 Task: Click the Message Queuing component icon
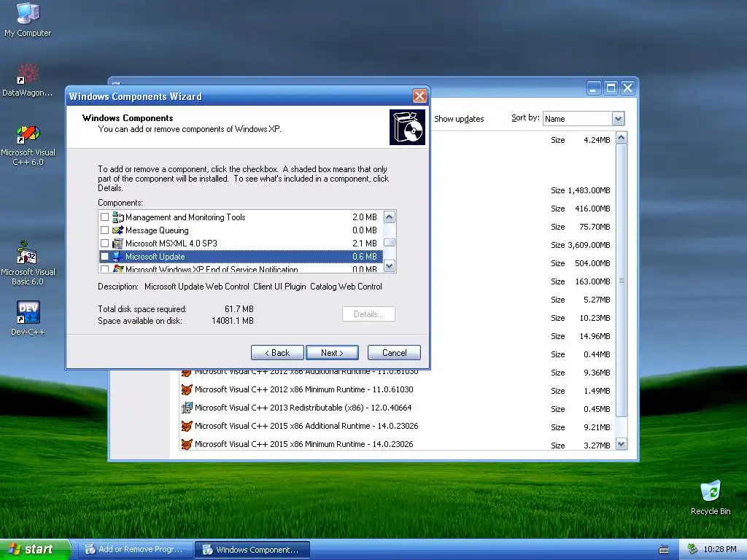tap(117, 230)
